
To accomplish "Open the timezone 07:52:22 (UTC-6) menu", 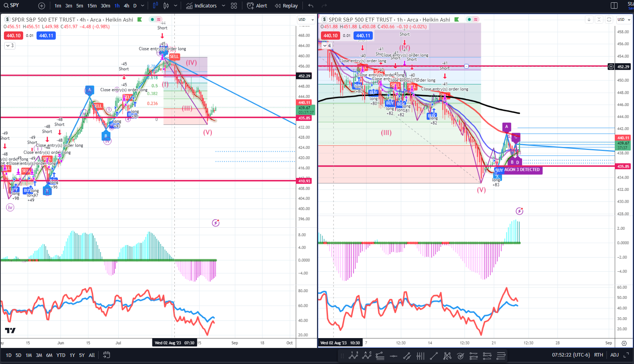I will [571, 355].
